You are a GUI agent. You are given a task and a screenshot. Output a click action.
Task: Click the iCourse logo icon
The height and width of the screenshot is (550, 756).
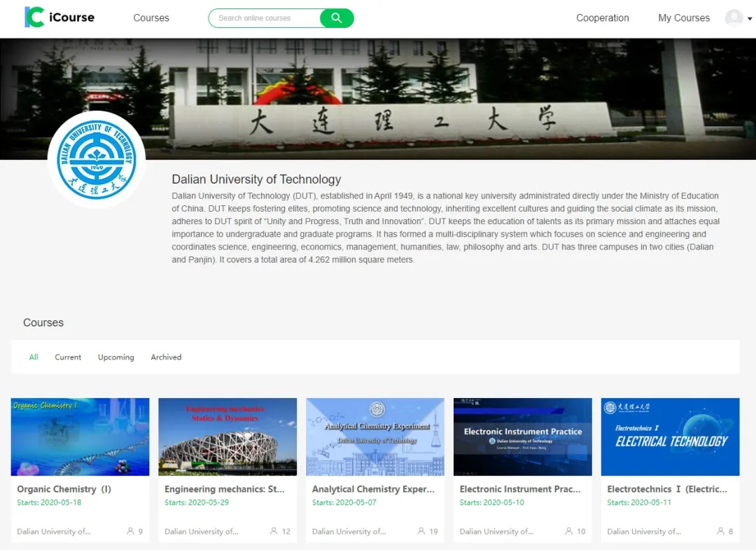click(34, 18)
